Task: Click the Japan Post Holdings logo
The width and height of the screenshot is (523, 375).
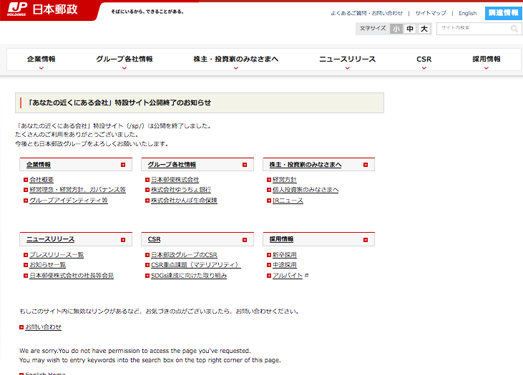Action: [x=42, y=9]
